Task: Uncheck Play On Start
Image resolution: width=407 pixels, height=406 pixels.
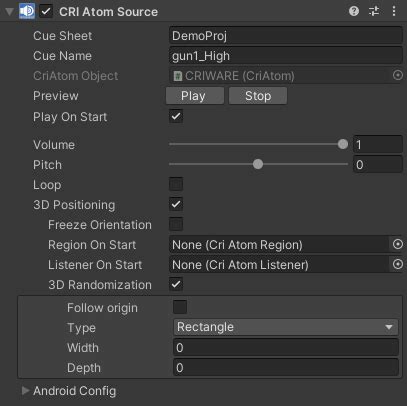Action: pyautogui.click(x=176, y=116)
